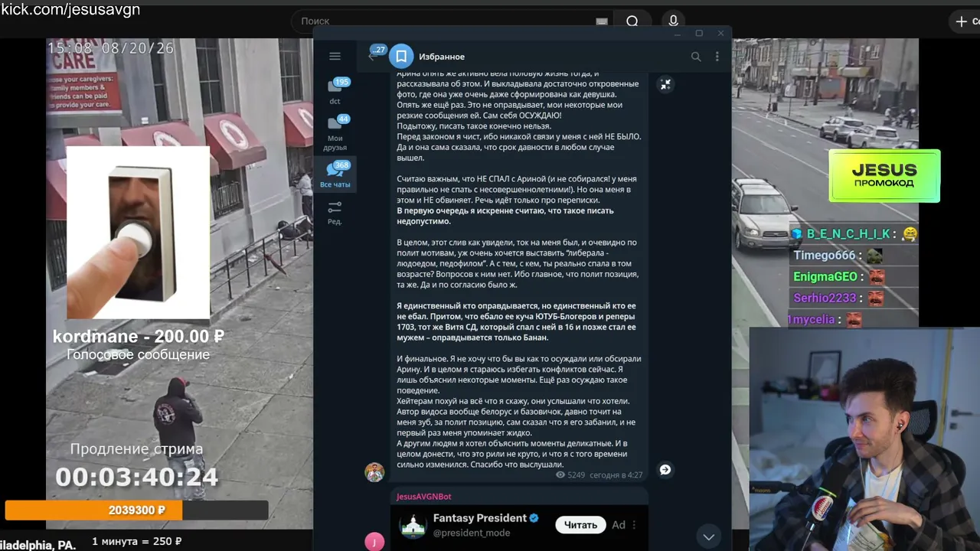Click the kordmane - 200.00 ₽ donation text

click(x=138, y=337)
